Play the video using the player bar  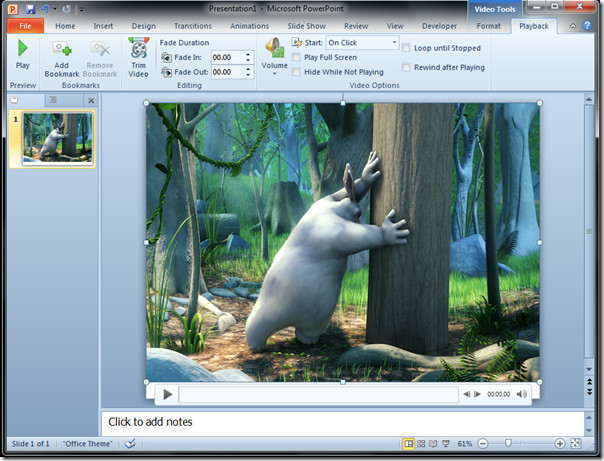tap(168, 394)
